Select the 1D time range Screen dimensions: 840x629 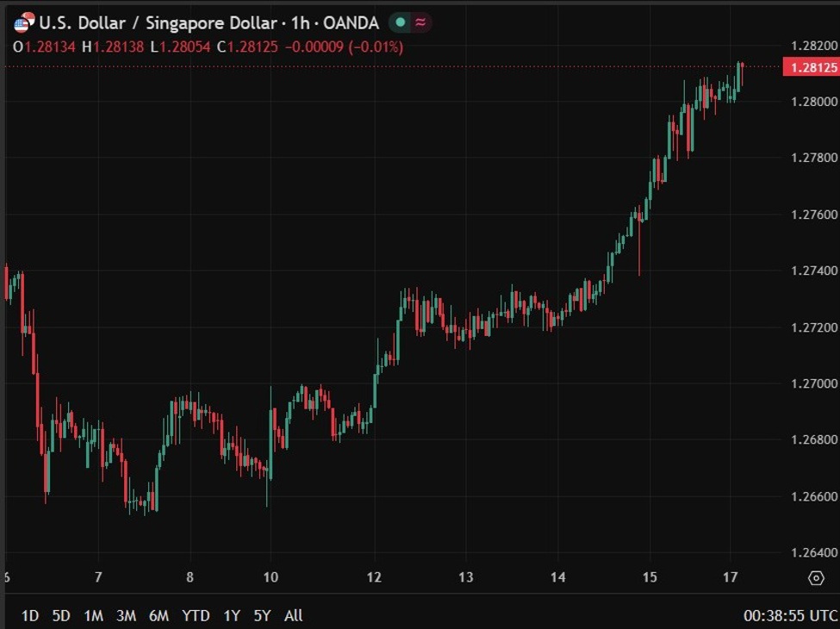(30, 615)
